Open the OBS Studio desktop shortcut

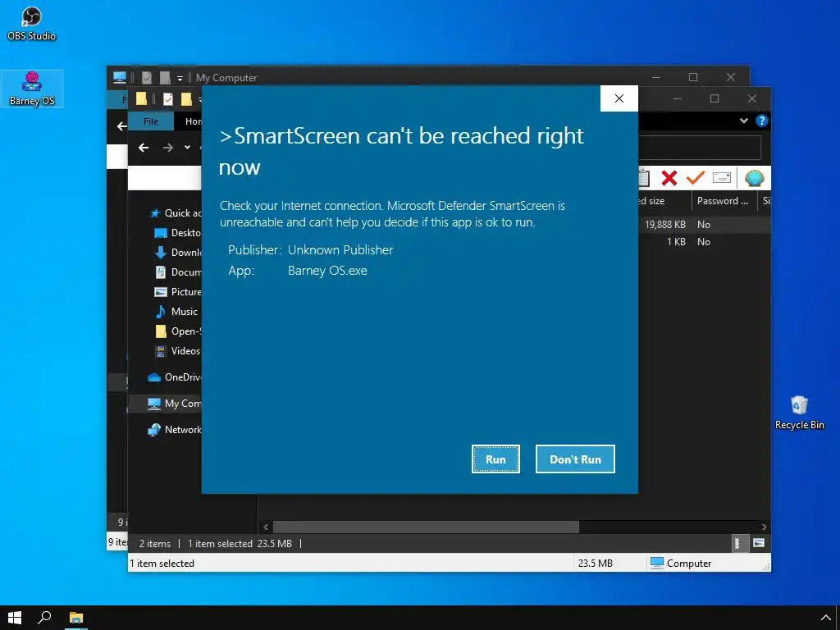click(x=31, y=24)
